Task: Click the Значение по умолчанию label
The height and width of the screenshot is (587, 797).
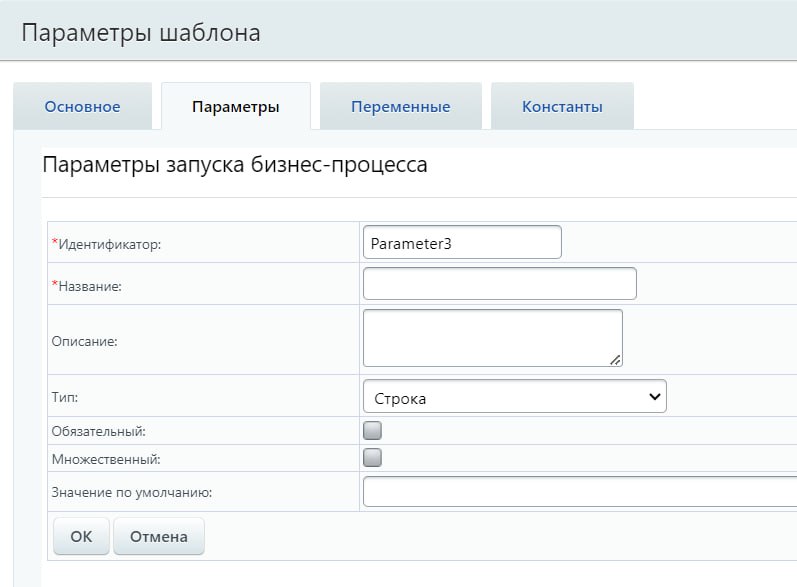Action: tap(131, 492)
